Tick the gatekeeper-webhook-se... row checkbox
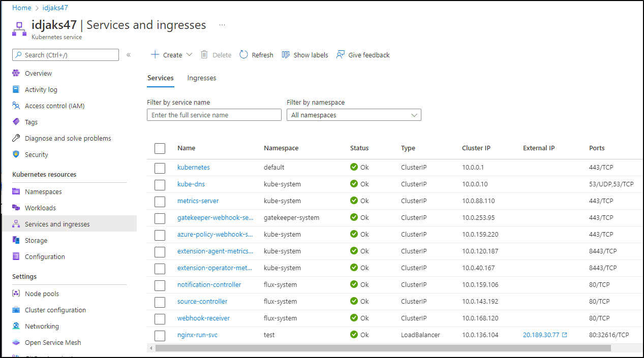The image size is (644, 358). click(x=160, y=218)
